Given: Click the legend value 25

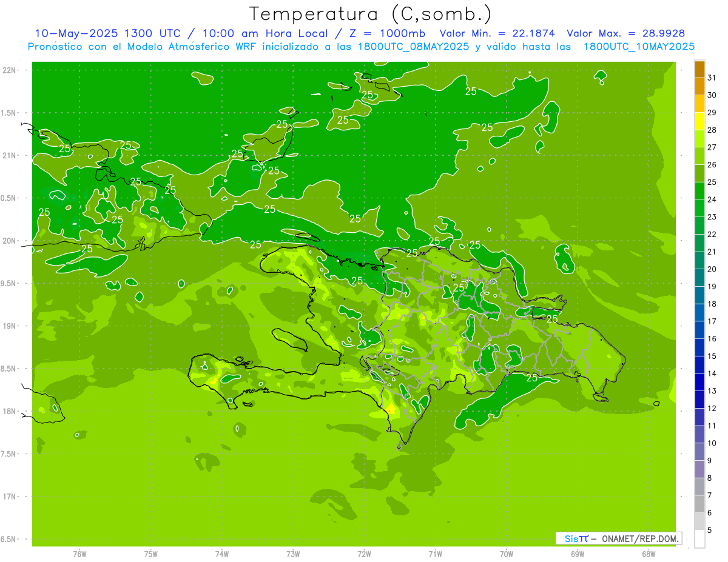Looking at the screenshot, I should [712, 182].
